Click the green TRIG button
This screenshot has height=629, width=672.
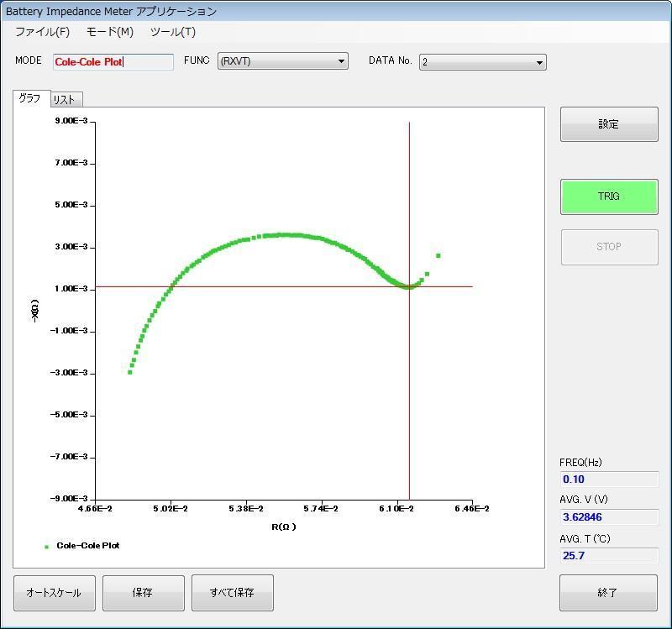[609, 197]
